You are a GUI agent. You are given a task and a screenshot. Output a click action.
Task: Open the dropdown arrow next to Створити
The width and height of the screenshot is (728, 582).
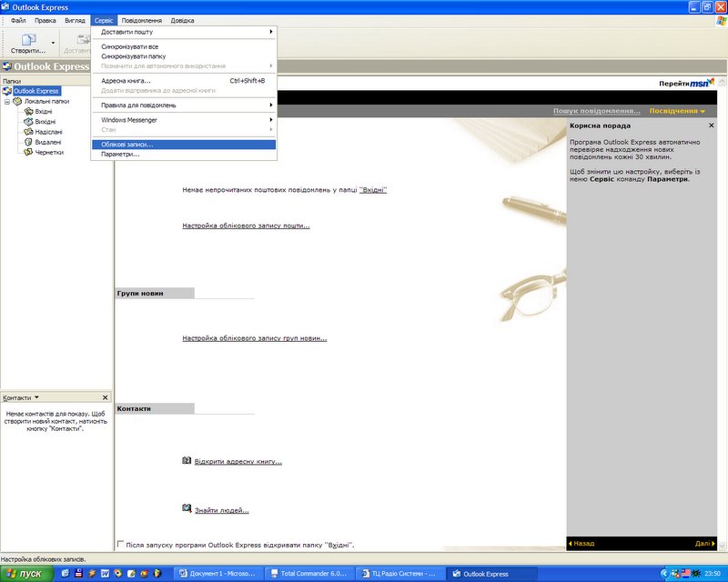[x=53, y=43]
